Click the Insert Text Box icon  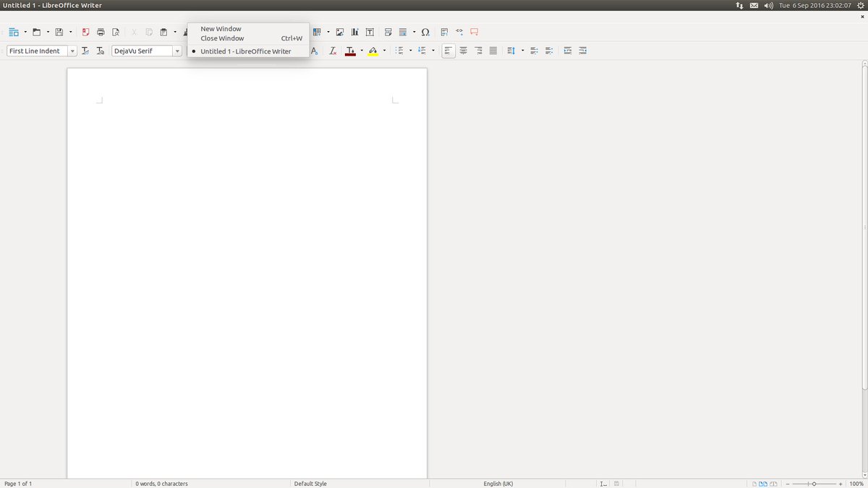(x=370, y=32)
